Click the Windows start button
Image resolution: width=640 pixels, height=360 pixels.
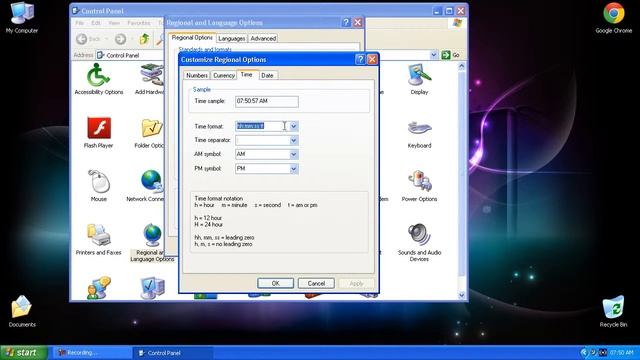(x=24, y=353)
